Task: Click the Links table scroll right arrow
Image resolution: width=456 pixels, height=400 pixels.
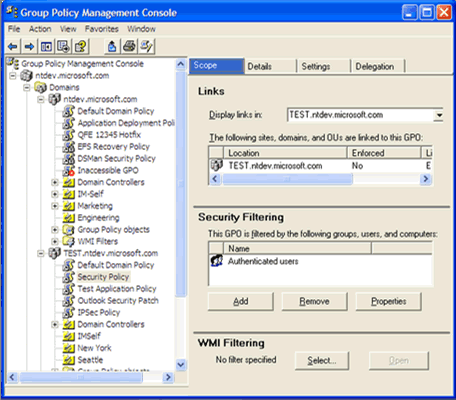Action: [x=426, y=179]
